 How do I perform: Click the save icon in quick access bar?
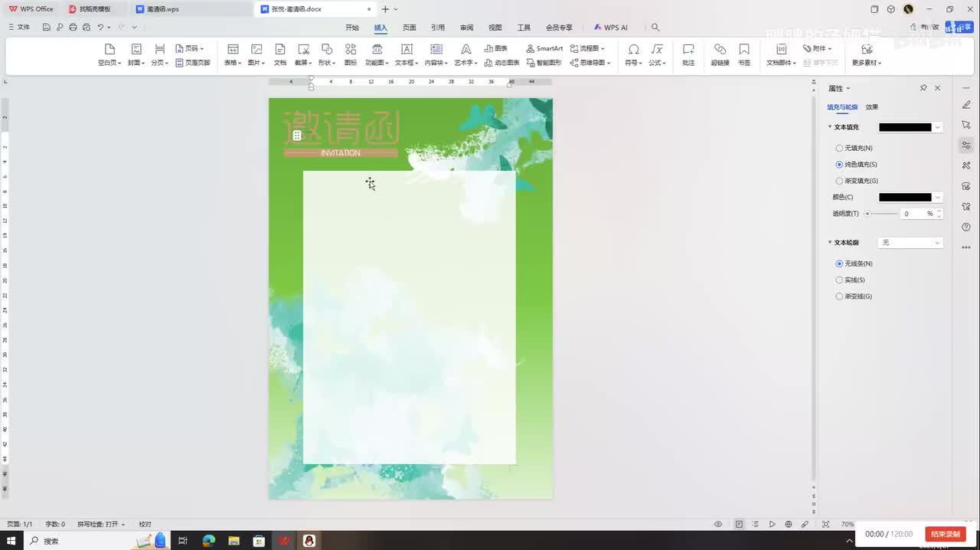pyautogui.click(x=47, y=27)
